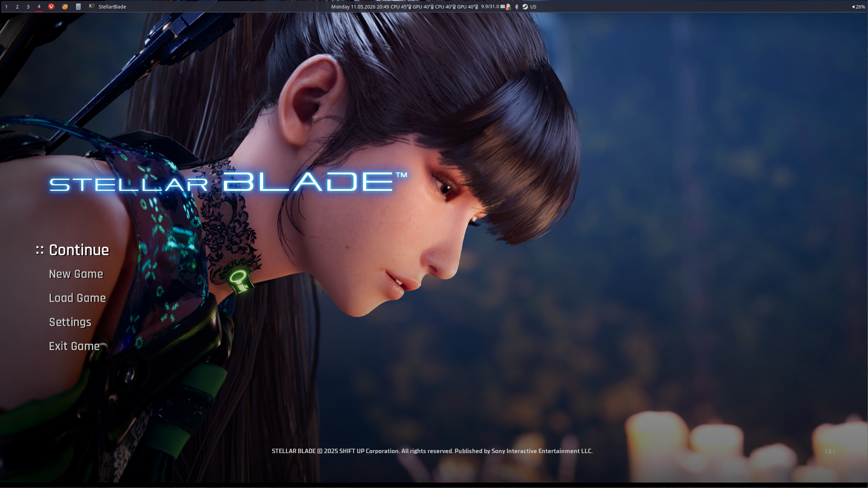
Task: Start a New Game
Action: pyautogui.click(x=76, y=274)
